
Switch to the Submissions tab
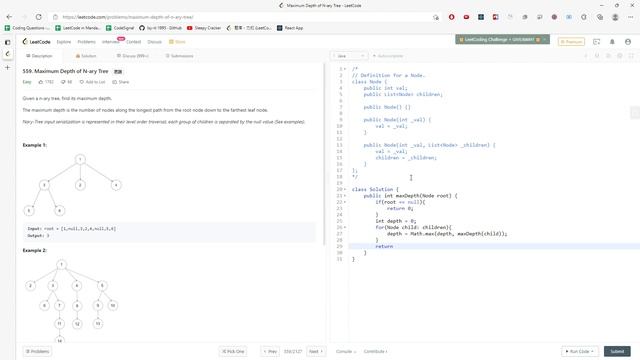[180, 56]
